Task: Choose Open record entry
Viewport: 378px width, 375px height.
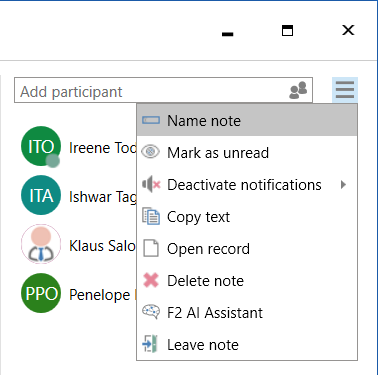Action: (x=247, y=249)
